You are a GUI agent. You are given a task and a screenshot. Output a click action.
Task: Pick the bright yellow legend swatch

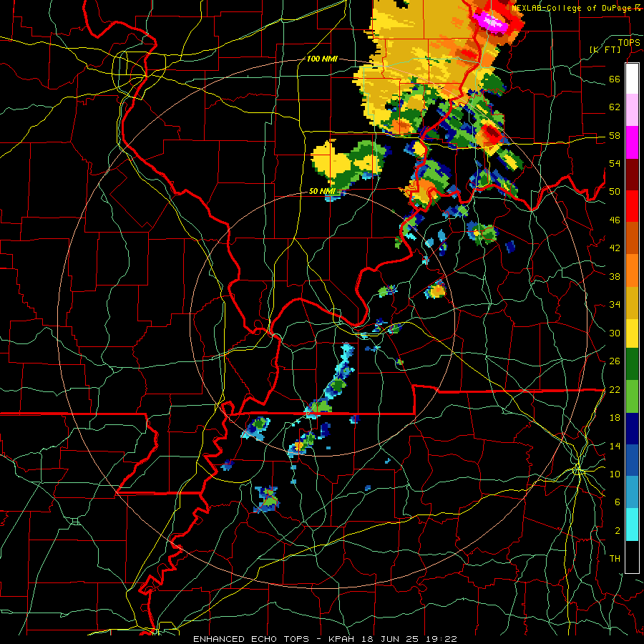coord(632,333)
